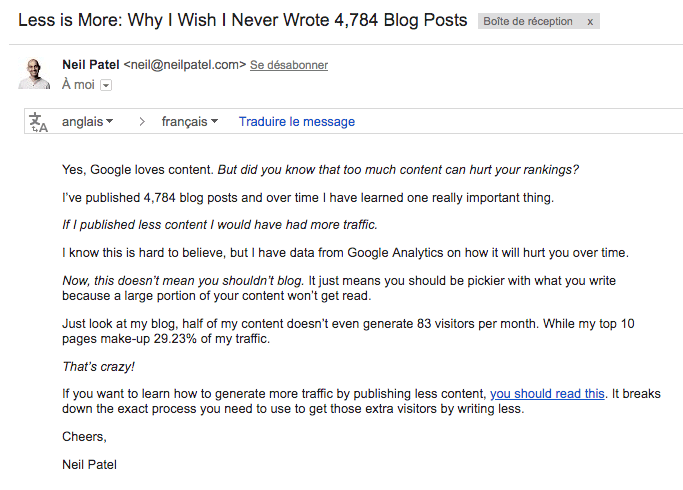Click Traduire le message

pyautogui.click(x=297, y=122)
